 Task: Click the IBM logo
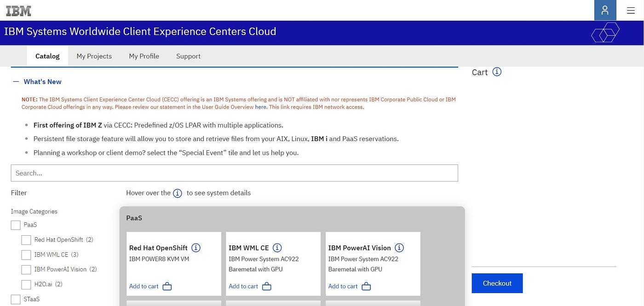(18, 11)
